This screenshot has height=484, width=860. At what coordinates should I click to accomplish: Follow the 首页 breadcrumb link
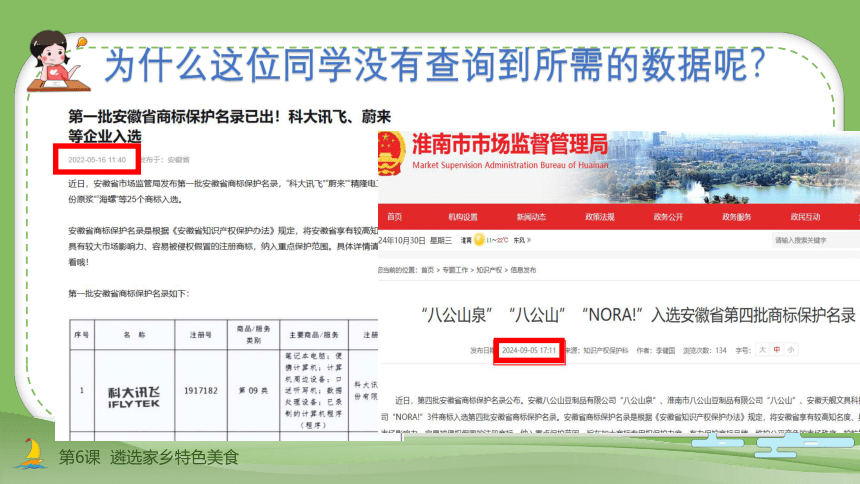click(427, 270)
